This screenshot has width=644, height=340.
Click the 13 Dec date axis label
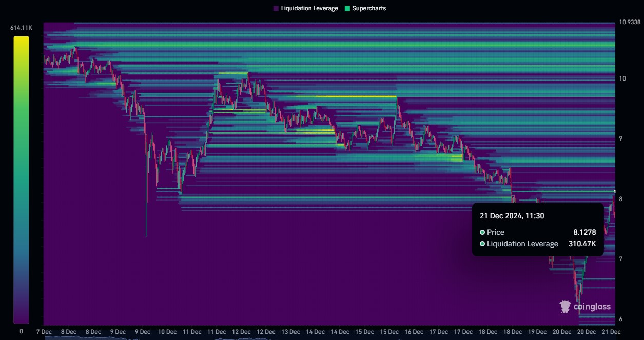coord(290,332)
